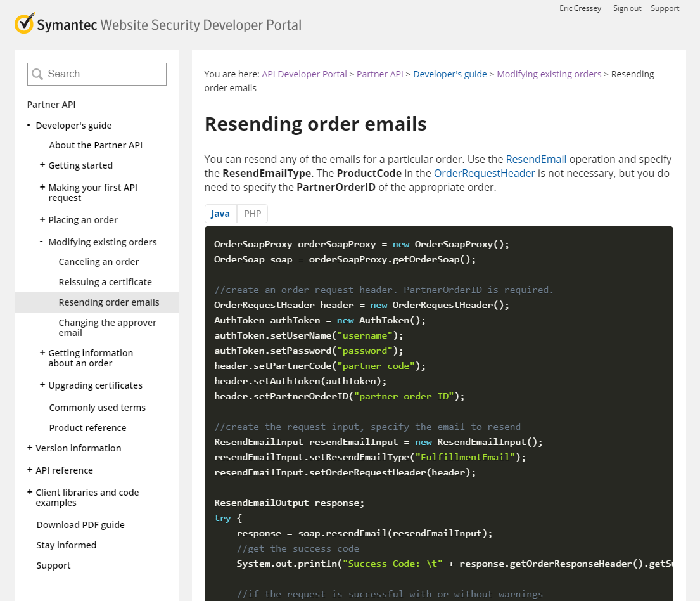Click the code line 'ResendEmailOutput response;'
Viewport: 700px width, 601px height.
click(x=290, y=503)
